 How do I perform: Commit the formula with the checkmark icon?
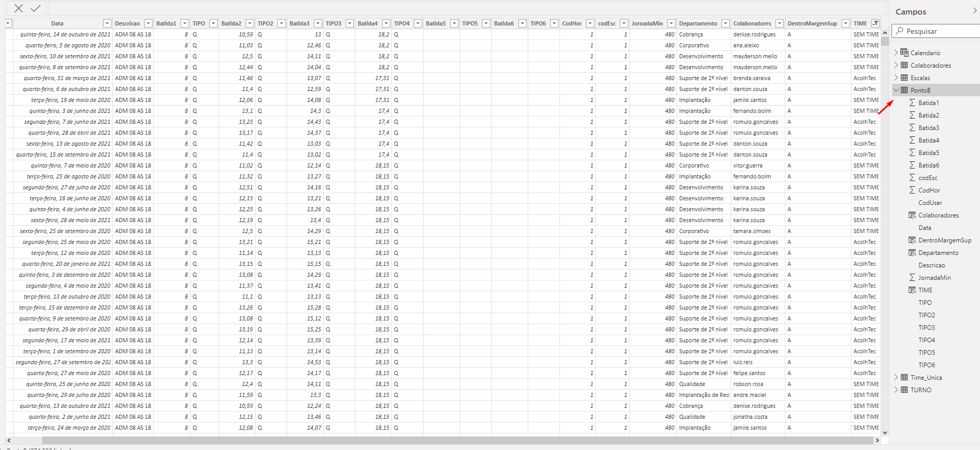point(35,8)
